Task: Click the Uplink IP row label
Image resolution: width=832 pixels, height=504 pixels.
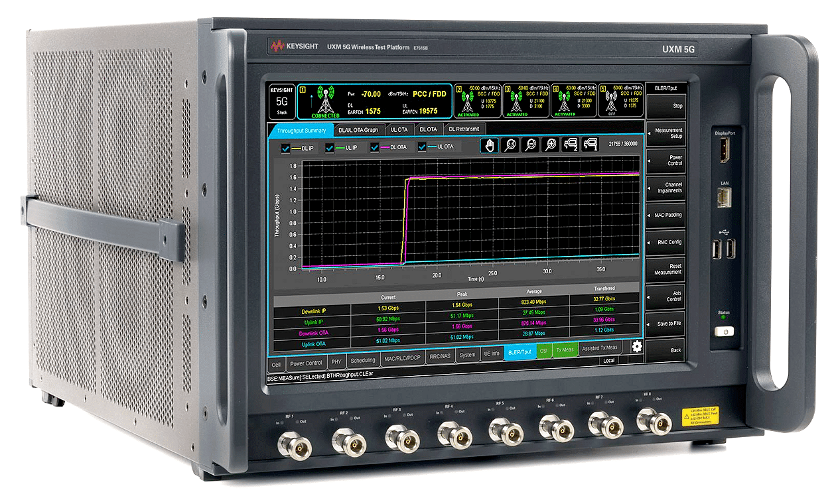Action: [x=313, y=322]
